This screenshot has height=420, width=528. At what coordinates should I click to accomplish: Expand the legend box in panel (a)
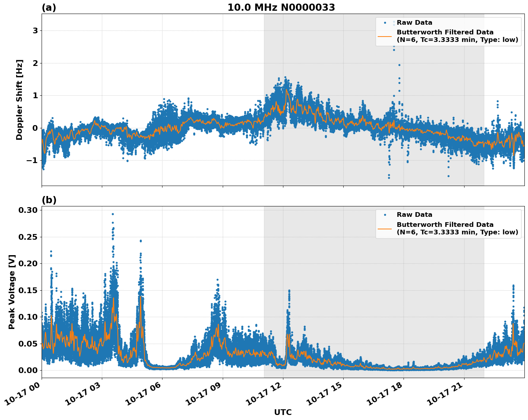(448, 32)
